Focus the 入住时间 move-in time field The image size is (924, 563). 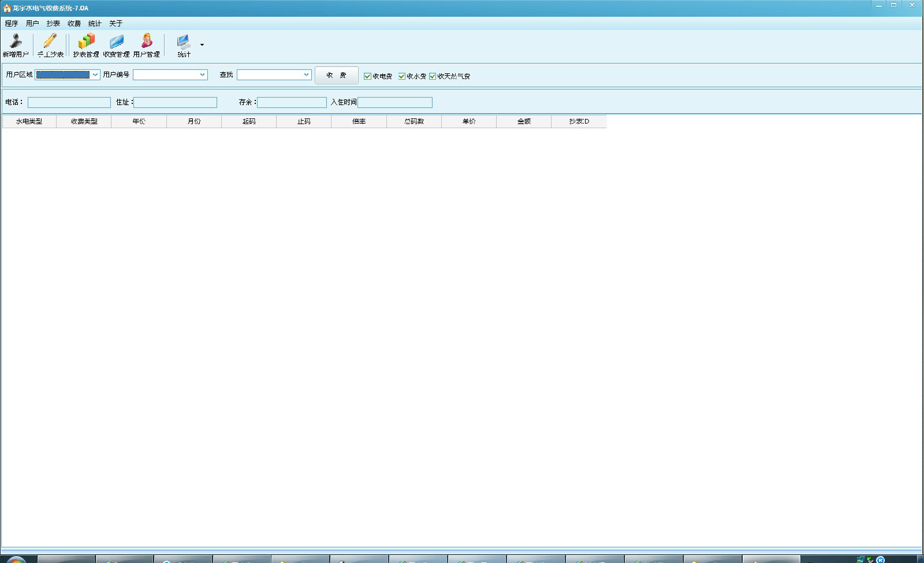pos(395,102)
